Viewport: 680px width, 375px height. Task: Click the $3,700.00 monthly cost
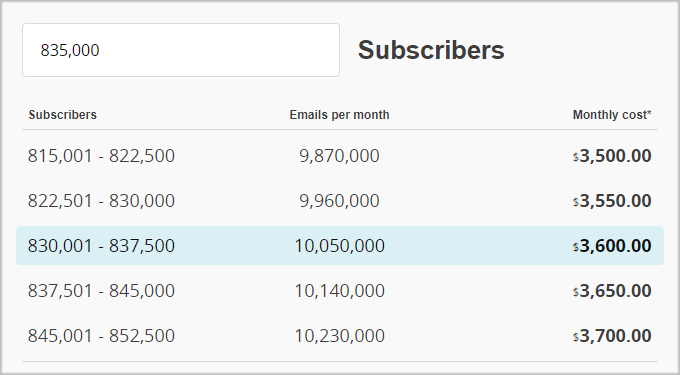pyautogui.click(x=612, y=336)
